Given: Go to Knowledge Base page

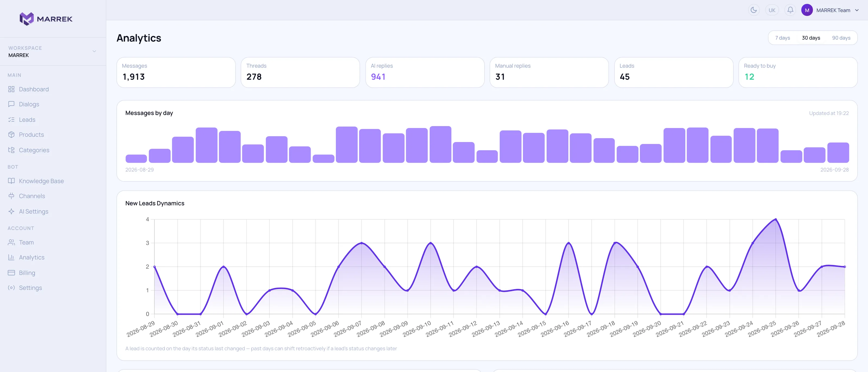Looking at the screenshot, I should pyautogui.click(x=41, y=181).
